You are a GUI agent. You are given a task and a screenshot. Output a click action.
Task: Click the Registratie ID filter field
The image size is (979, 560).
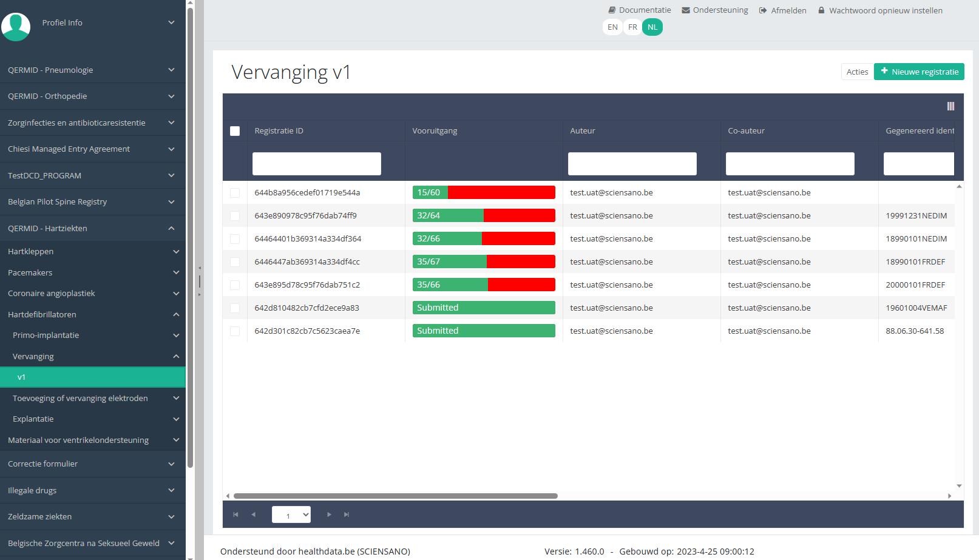[x=316, y=164]
